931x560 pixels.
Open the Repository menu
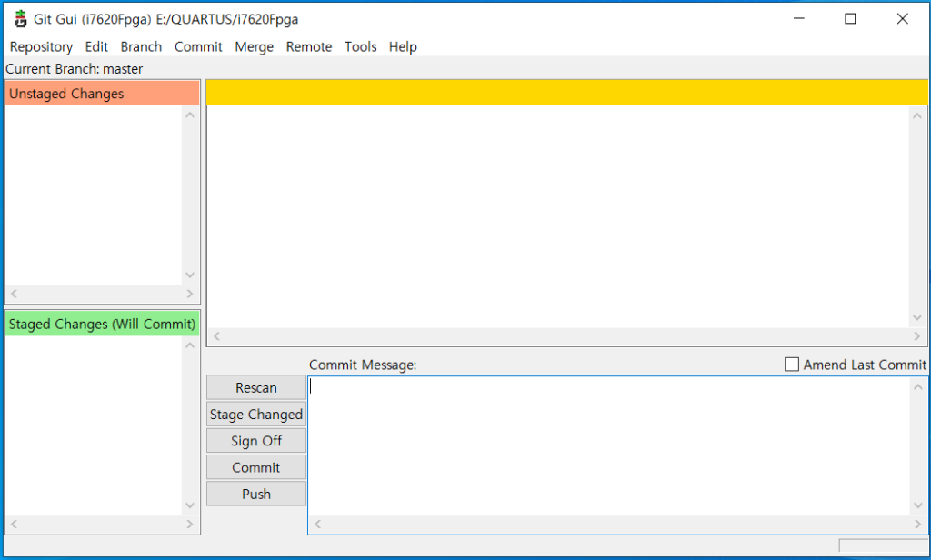[x=41, y=46]
